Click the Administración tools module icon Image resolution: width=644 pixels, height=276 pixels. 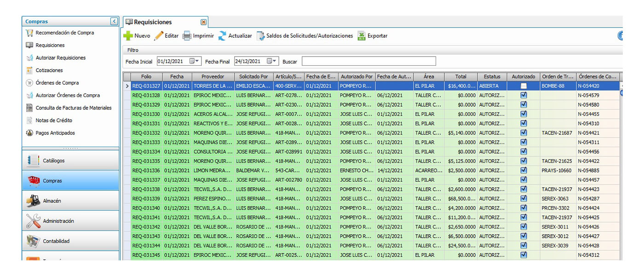(34, 221)
